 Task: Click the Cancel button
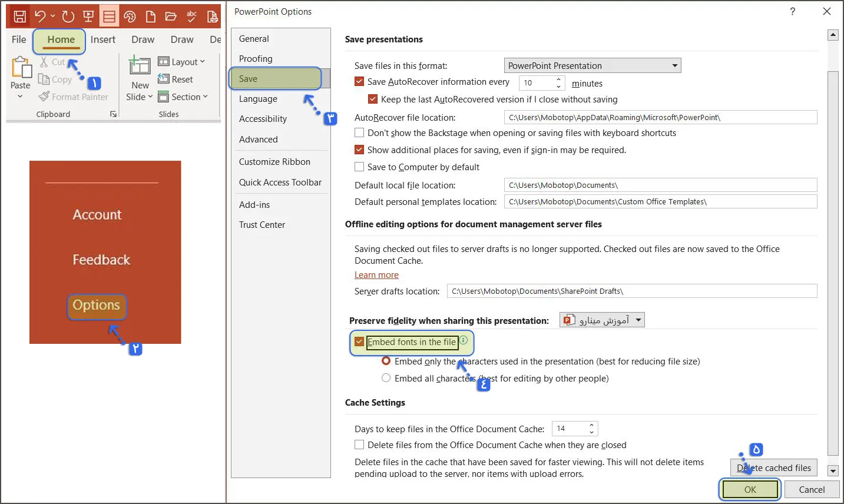pyautogui.click(x=812, y=489)
